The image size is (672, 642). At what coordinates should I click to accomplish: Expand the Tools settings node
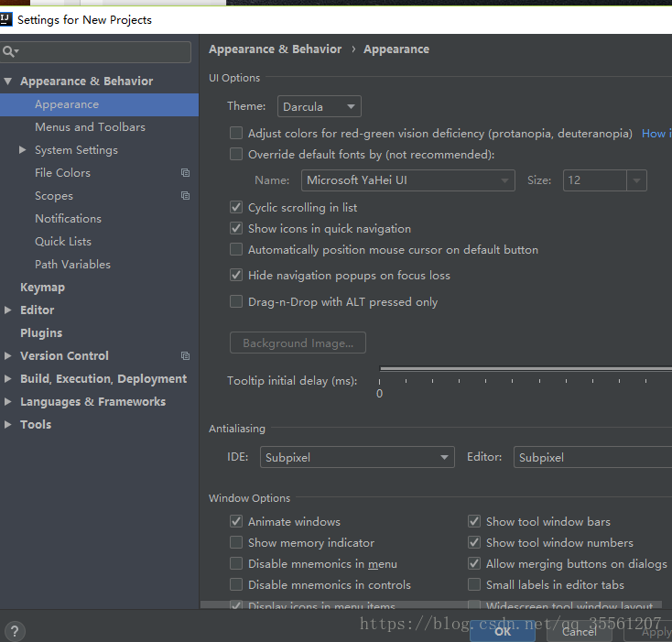point(7,424)
